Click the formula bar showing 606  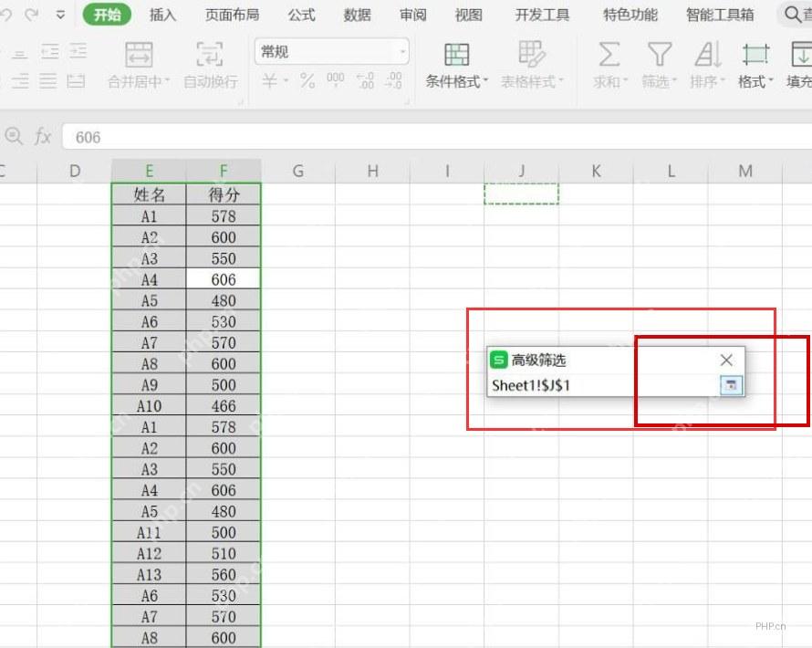tap(436, 137)
